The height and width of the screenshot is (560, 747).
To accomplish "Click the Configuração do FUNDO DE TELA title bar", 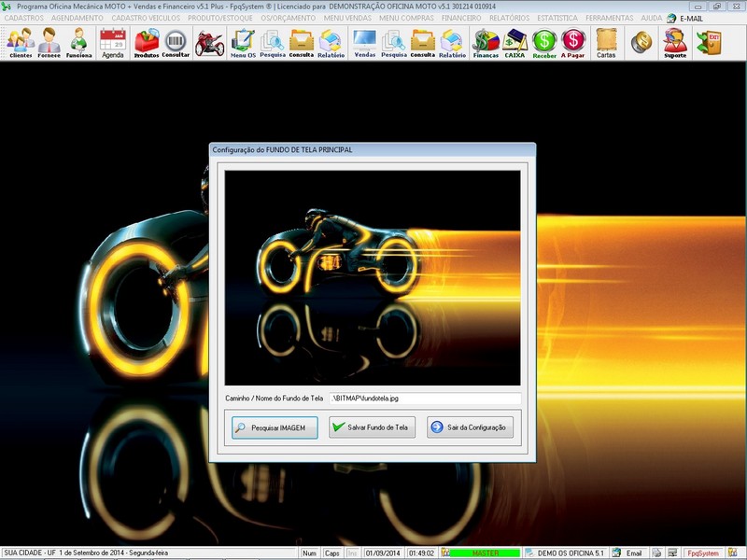I will pyautogui.click(x=373, y=149).
